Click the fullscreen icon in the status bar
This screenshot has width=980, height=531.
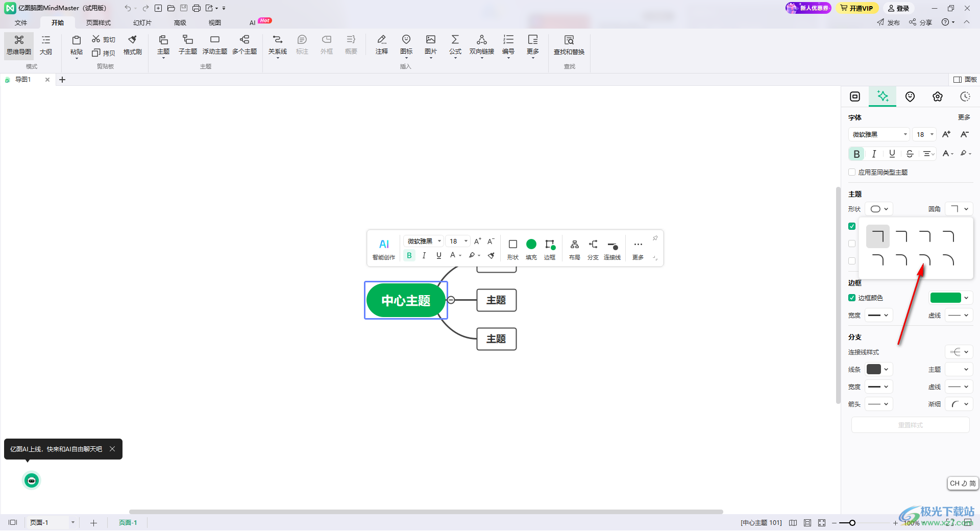click(x=821, y=523)
